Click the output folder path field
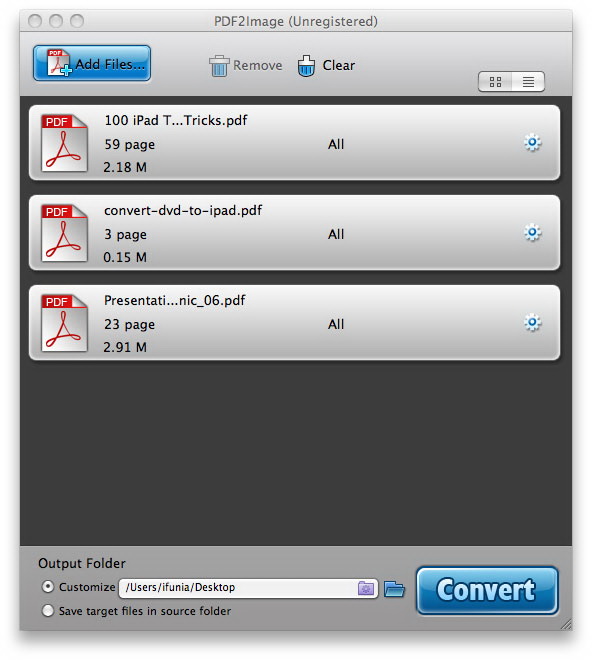 coord(248,588)
